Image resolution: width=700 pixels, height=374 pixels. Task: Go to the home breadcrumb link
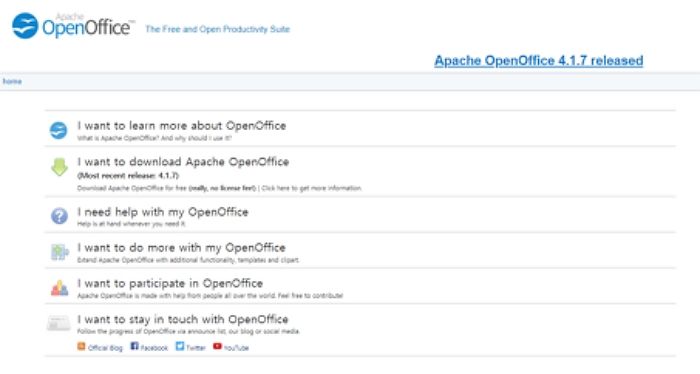coord(12,81)
